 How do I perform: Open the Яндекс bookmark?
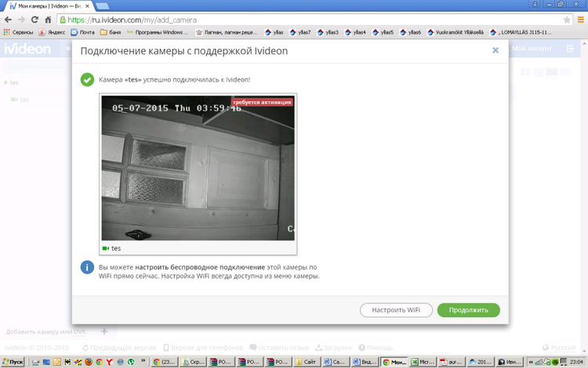coord(52,32)
